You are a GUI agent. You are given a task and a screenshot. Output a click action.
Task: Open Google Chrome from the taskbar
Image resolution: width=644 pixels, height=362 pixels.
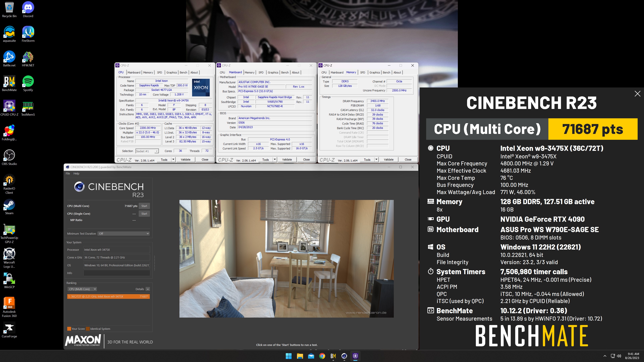point(322,356)
